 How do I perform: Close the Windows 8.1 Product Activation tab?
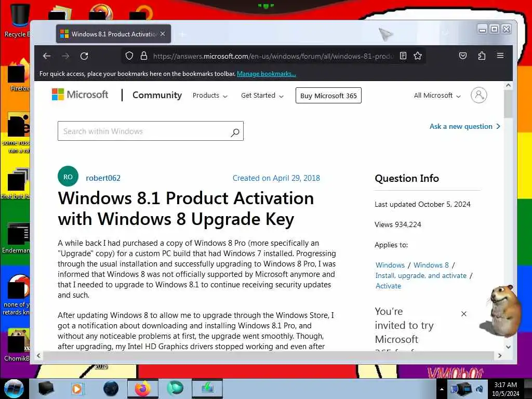pos(163,34)
